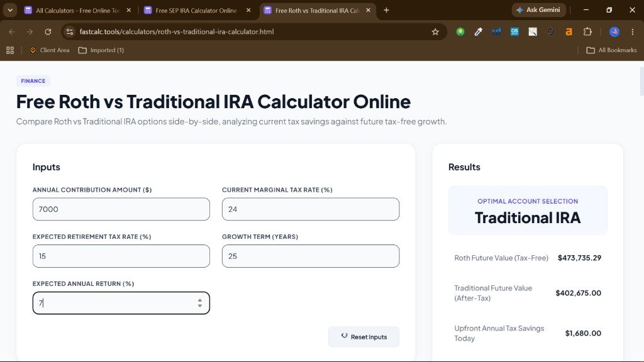
Task: Open a new browser tab
Action: 386,10
